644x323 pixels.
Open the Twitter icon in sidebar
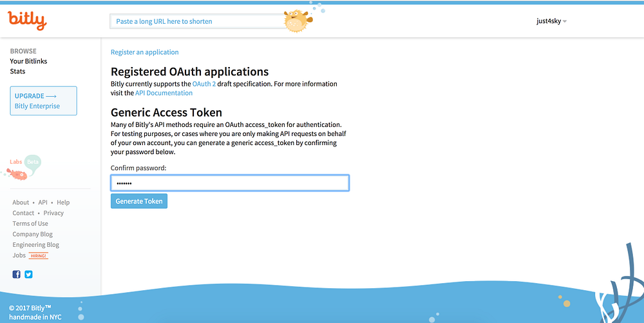click(28, 275)
